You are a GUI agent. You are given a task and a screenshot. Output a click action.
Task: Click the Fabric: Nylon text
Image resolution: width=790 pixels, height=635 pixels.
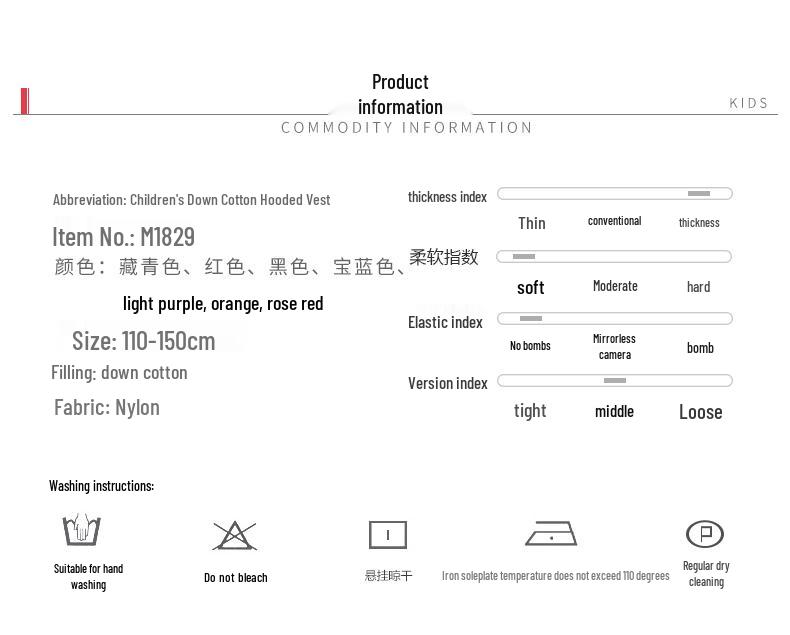click(107, 407)
